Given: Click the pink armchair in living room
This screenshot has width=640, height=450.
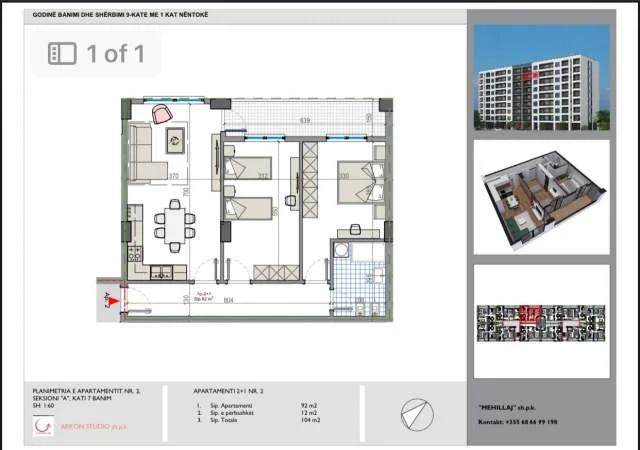Looking at the screenshot, I should click(x=161, y=115).
